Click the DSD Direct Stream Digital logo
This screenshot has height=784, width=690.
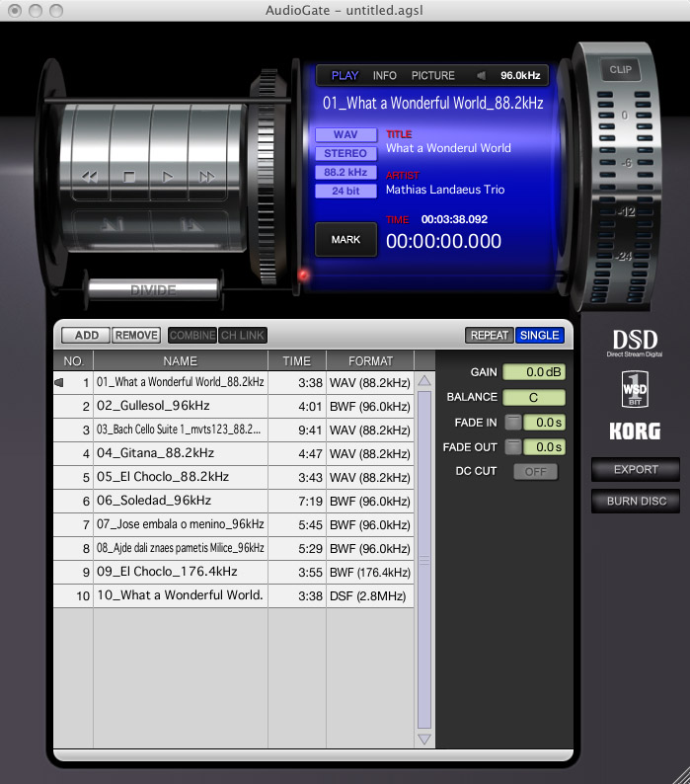[635, 343]
